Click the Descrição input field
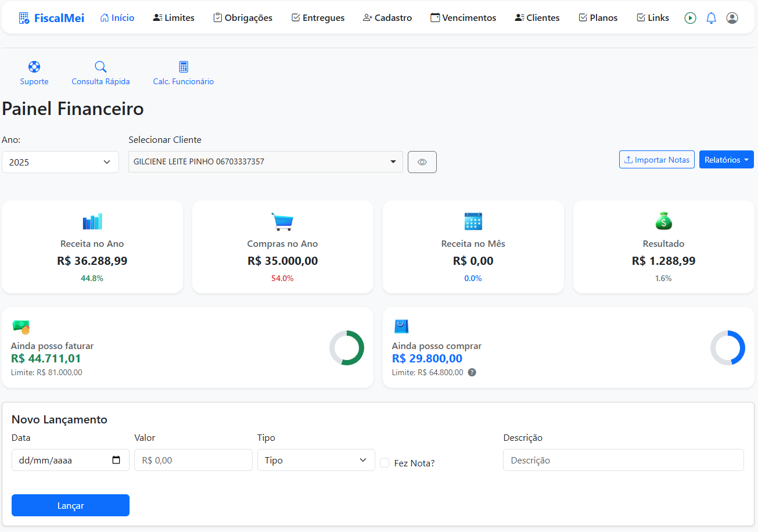The width and height of the screenshot is (758, 532). [623, 459]
